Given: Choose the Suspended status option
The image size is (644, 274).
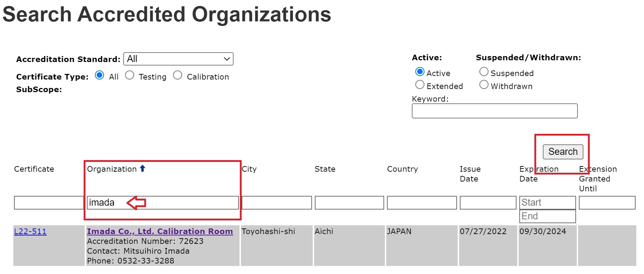Looking at the screenshot, I should 484,72.
